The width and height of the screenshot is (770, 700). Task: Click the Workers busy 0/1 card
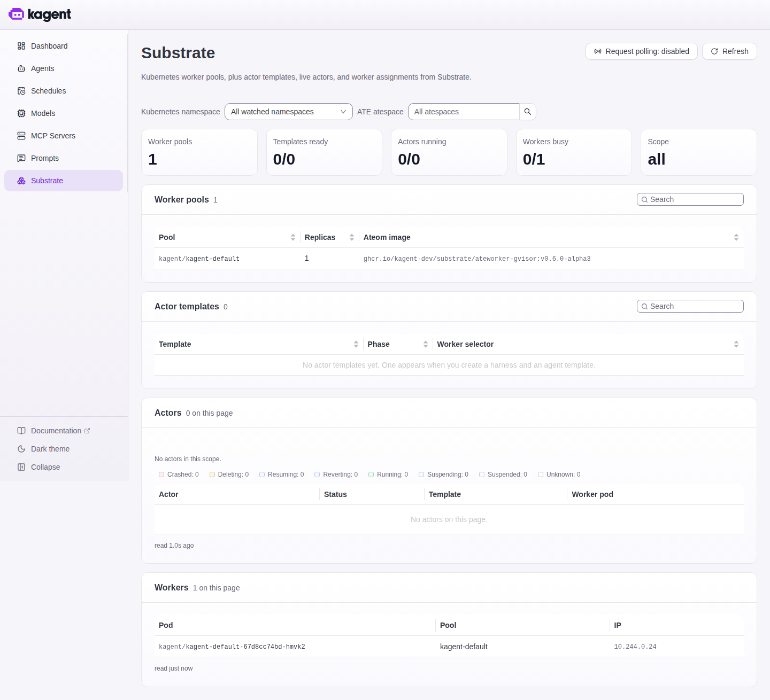[x=574, y=152]
